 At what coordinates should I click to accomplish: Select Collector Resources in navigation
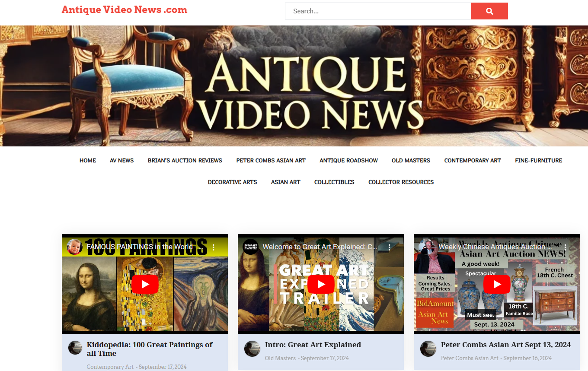401,182
